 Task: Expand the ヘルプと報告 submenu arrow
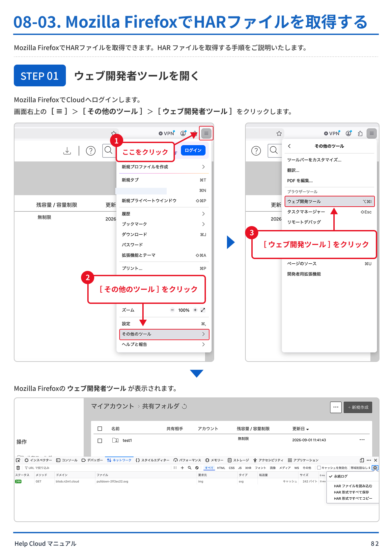pos(203,344)
